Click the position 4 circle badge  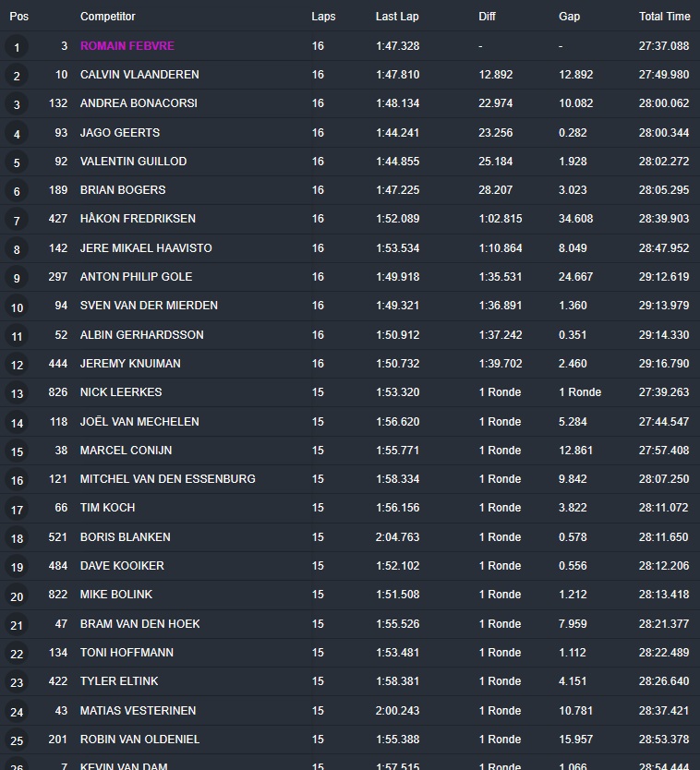(17, 134)
